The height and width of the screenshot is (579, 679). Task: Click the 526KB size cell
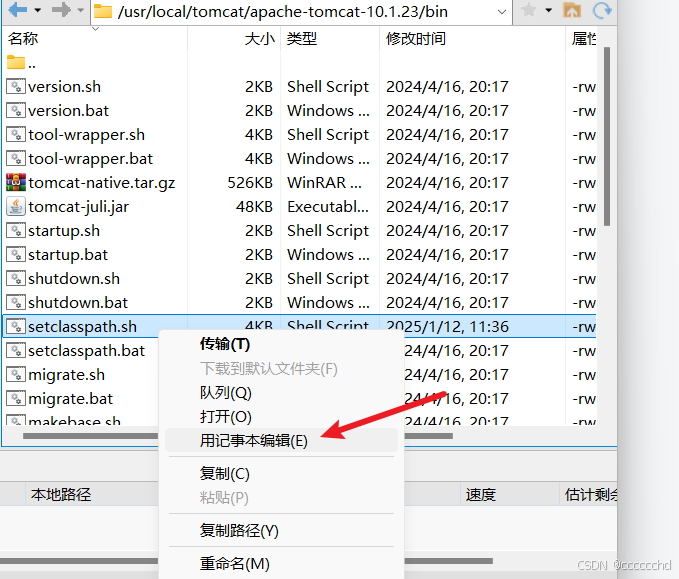tap(250, 183)
